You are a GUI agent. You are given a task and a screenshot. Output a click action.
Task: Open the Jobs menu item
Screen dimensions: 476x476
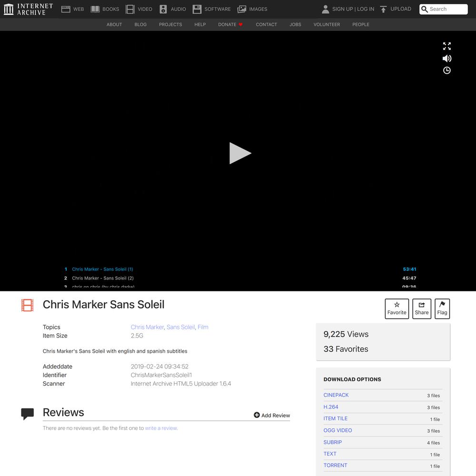[x=295, y=25]
